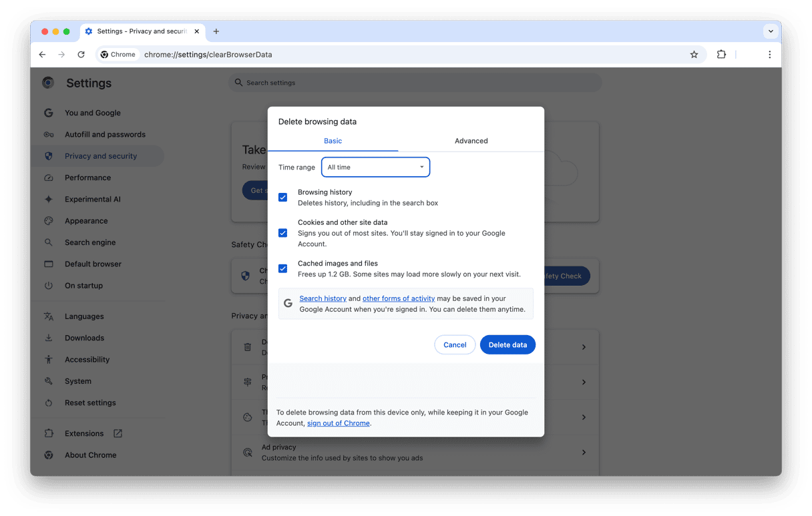Open the Chrome three-dot menu
The image size is (812, 516).
(x=770, y=55)
